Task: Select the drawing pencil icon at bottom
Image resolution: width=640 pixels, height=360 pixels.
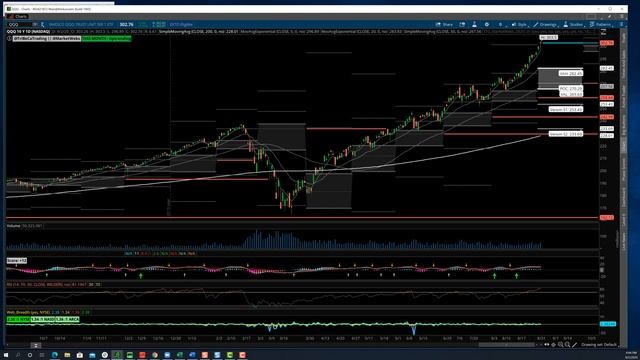Action: tap(574, 345)
